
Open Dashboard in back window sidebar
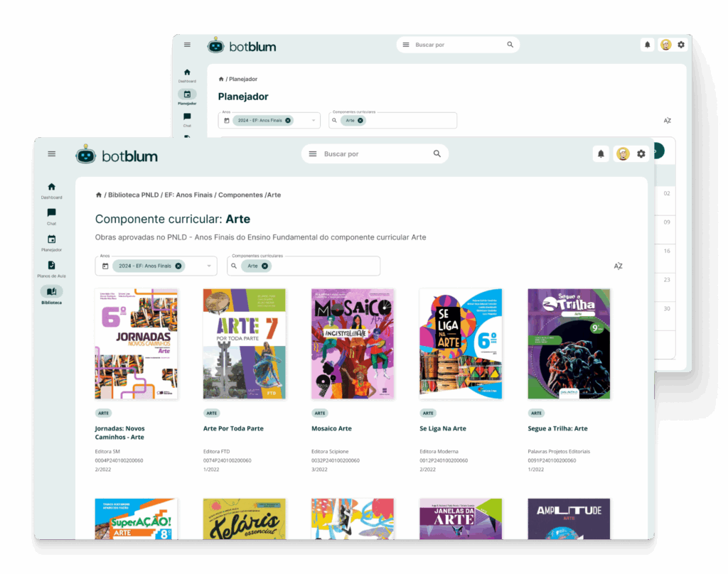(187, 75)
